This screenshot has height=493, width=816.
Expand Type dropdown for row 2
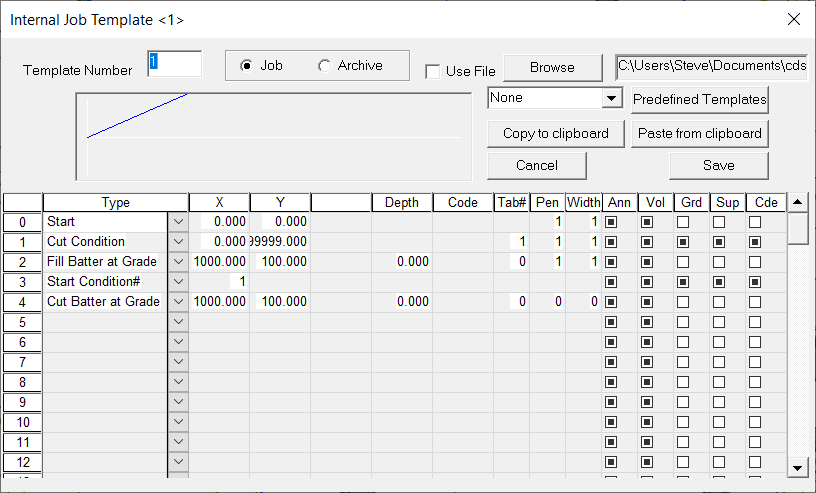point(178,261)
